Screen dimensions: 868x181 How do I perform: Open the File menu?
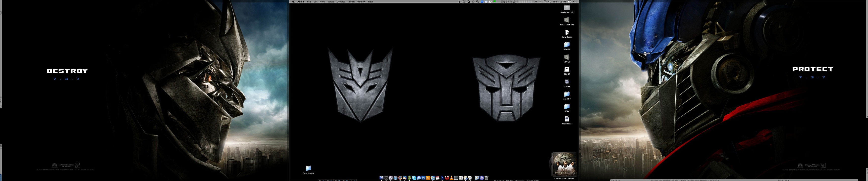coord(309,2)
